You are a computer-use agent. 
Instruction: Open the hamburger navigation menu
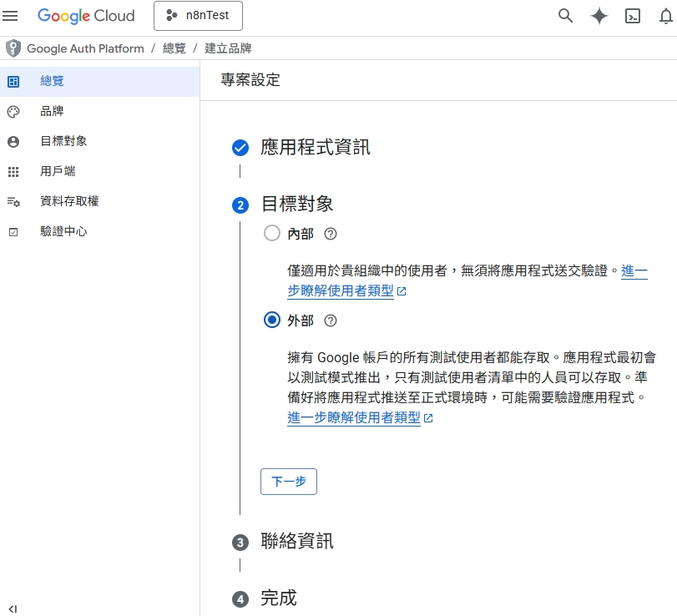10,16
